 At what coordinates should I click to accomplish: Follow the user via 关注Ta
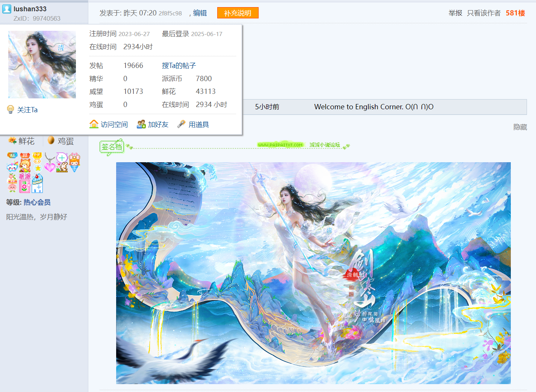pyautogui.click(x=27, y=110)
